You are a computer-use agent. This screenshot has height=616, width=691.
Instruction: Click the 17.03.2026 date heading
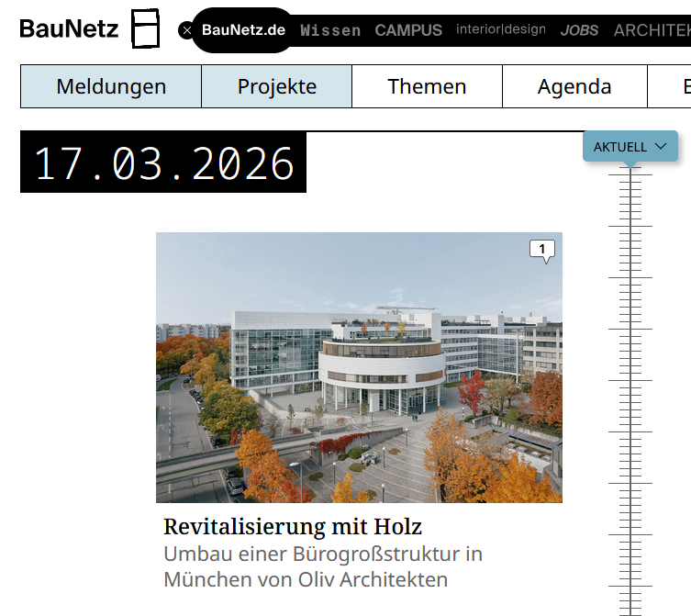click(x=163, y=163)
